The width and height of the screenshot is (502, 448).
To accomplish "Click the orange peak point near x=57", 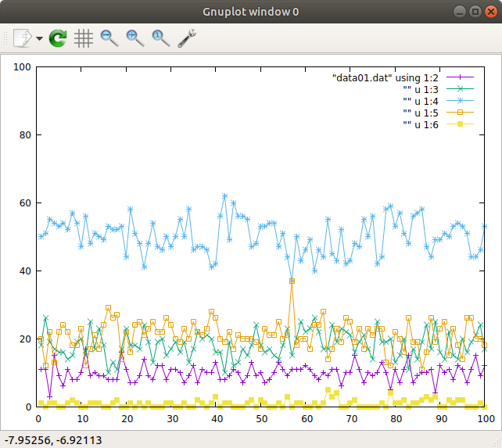I will [292, 281].
